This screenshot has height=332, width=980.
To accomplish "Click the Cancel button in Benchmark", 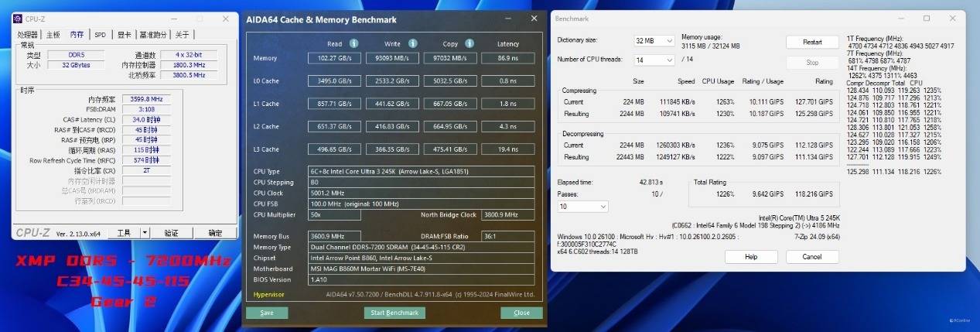I will 812,256.
